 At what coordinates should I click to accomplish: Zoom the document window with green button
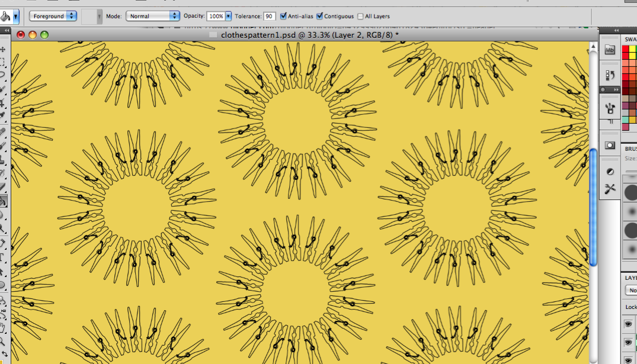pos(44,35)
